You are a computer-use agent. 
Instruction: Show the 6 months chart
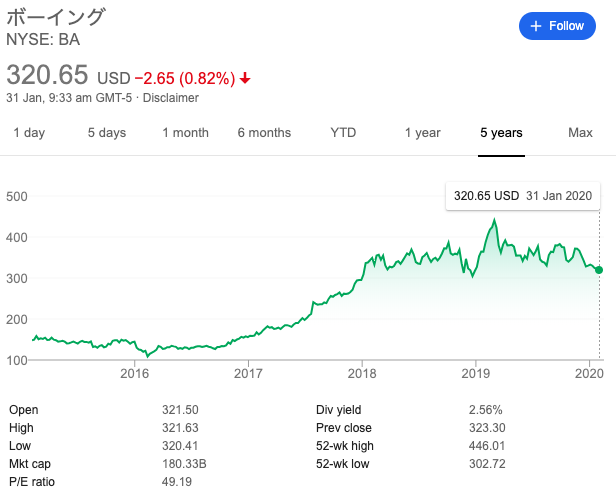pyautogui.click(x=264, y=133)
